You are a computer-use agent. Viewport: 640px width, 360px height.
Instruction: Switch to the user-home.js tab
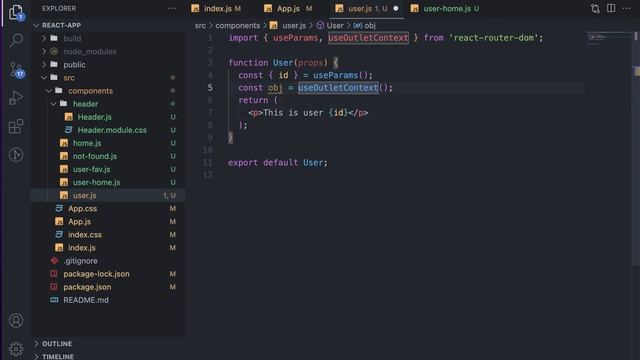[447, 9]
